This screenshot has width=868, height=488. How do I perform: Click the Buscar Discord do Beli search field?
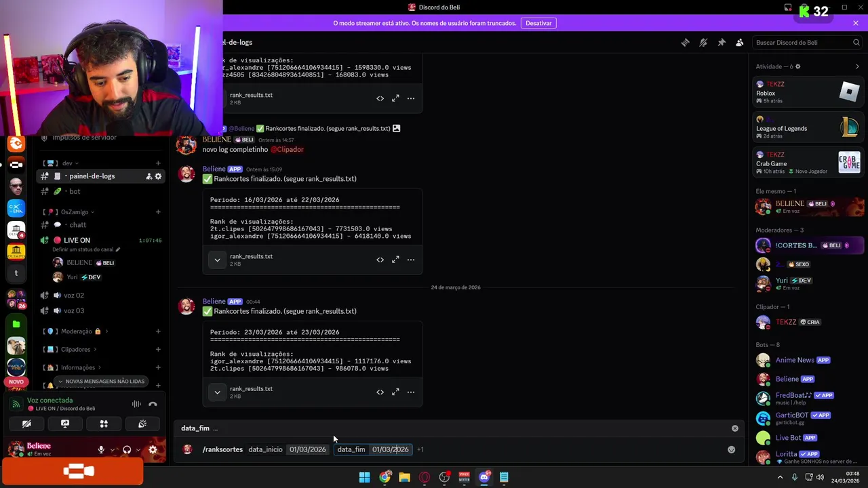pyautogui.click(x=807, y=42)
